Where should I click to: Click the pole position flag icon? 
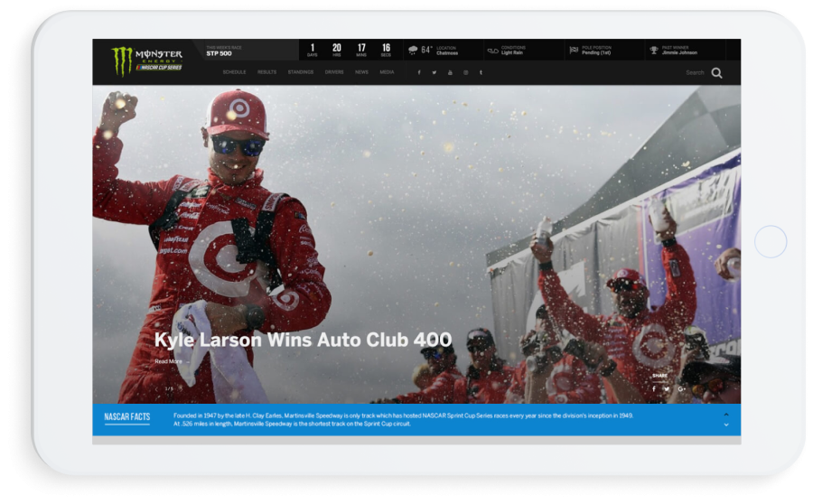tap(574, 51)
